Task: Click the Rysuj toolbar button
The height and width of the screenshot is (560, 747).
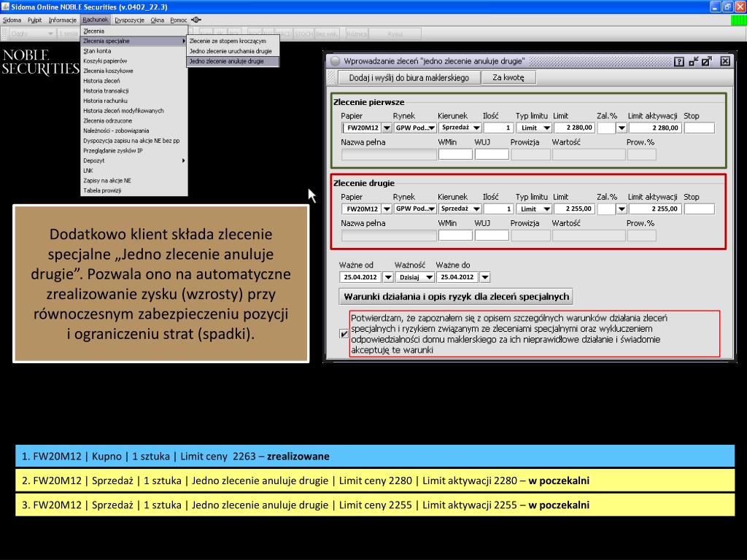Action: point(395,34)
